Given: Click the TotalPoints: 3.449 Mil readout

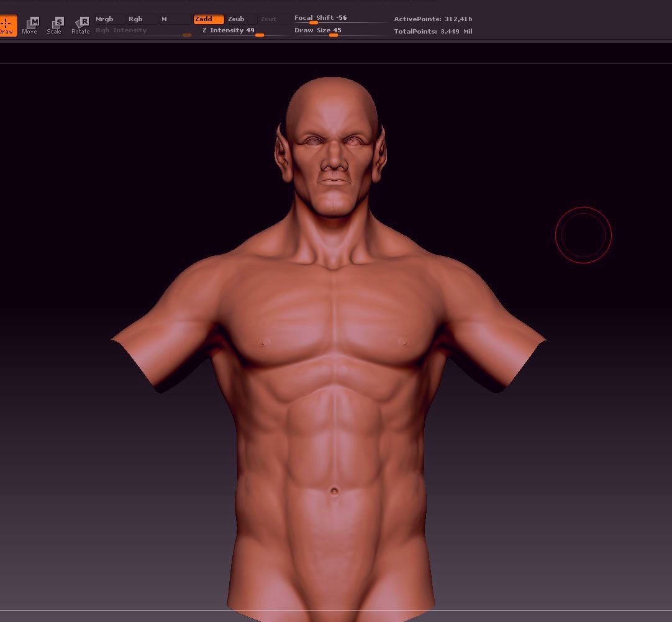Looking at the screenshot, I should (433, 31).
